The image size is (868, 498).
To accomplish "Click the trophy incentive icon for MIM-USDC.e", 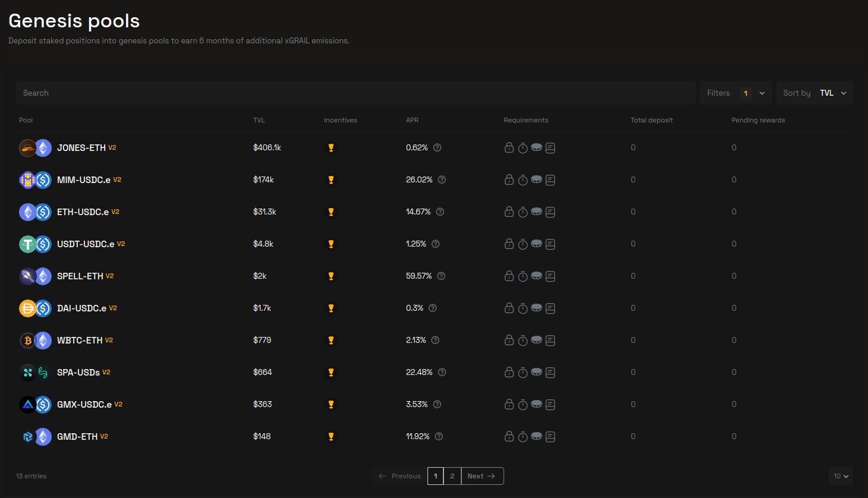I will (331, 180).
